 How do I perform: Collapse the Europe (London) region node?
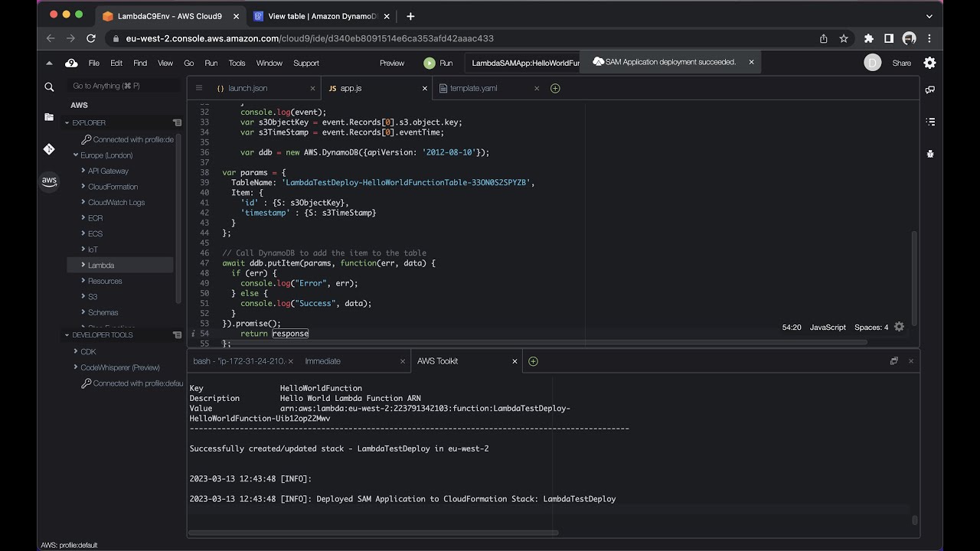(x=76, y=155)
